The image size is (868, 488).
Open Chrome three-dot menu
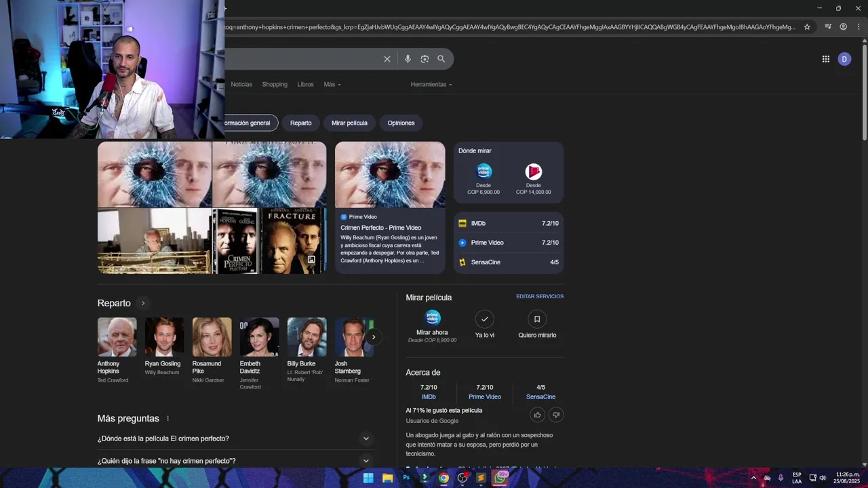coord(859,27)
